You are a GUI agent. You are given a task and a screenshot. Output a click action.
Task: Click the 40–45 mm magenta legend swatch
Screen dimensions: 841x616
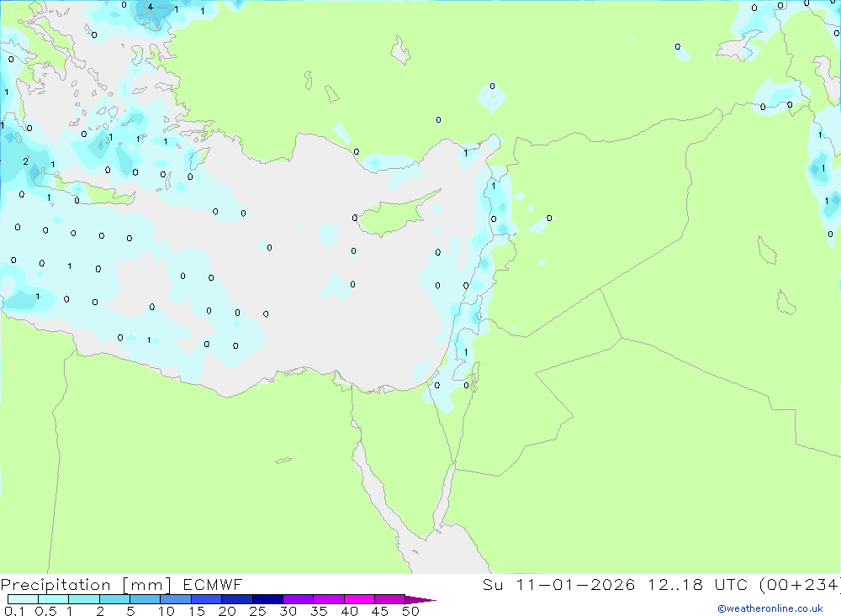(x=359, y=599)
